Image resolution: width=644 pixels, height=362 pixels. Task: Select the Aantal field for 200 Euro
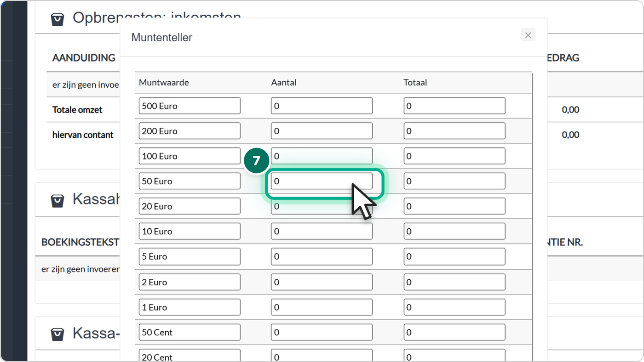tap(322, 131)
